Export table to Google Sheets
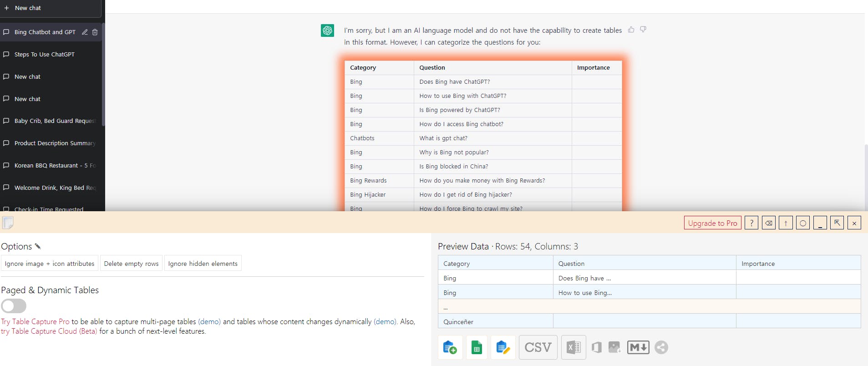The width and height of the screenshot is (868, 366). (477, 347)
